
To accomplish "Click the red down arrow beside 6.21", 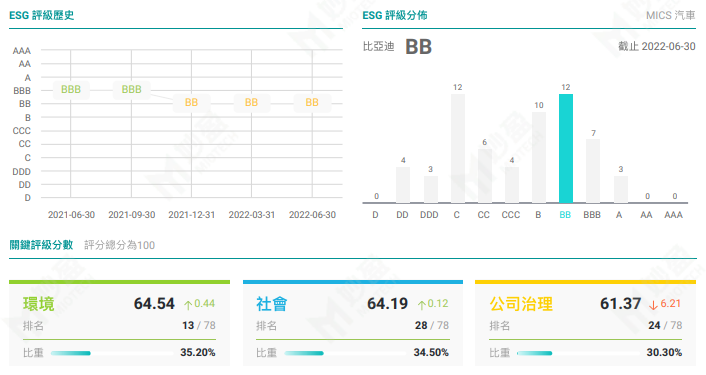I will (x=653, y=305).
